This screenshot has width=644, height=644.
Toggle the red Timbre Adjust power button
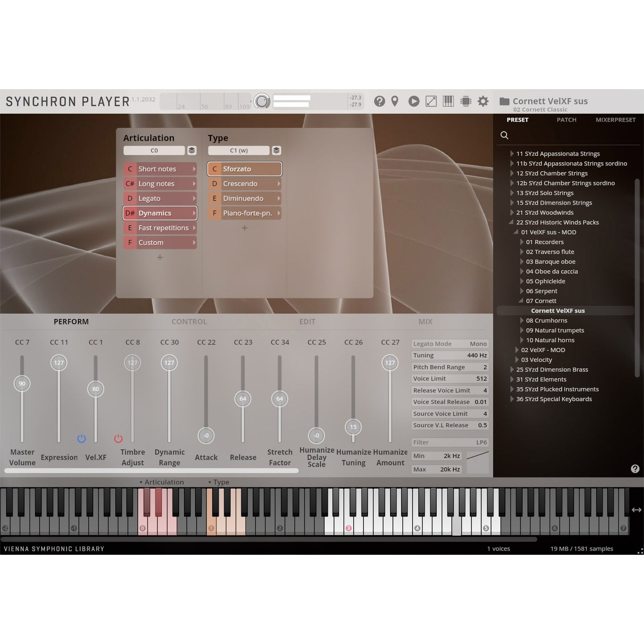118,439
